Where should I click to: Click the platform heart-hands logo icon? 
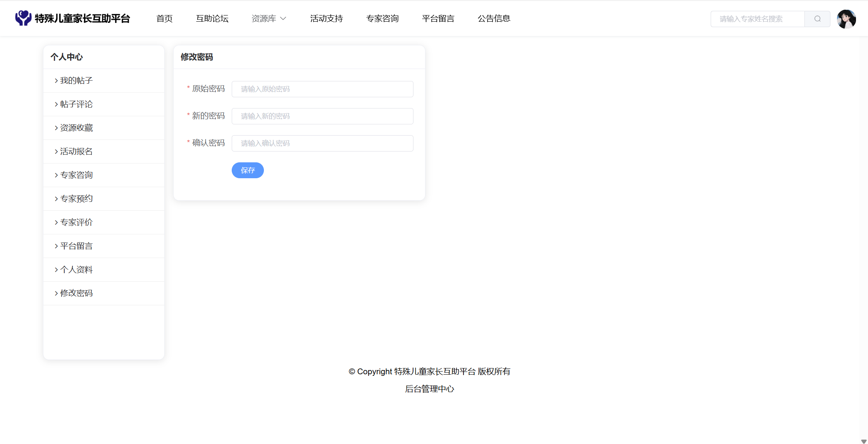pos(23,18)
